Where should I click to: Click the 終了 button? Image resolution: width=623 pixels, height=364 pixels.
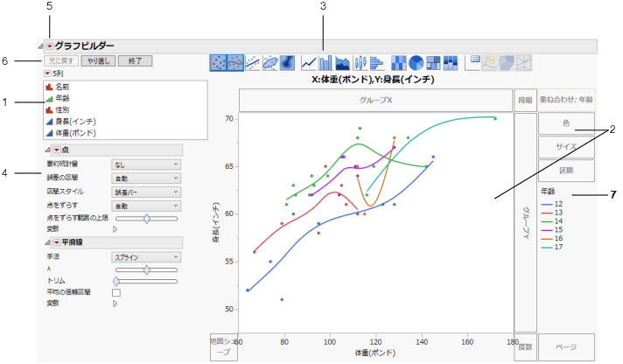click(x=135, y=61)
